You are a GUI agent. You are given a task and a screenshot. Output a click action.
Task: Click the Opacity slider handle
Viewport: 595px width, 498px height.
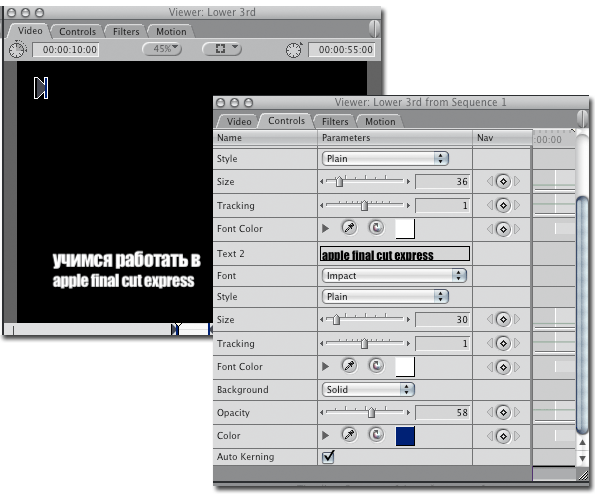click(x=371, y=412)
